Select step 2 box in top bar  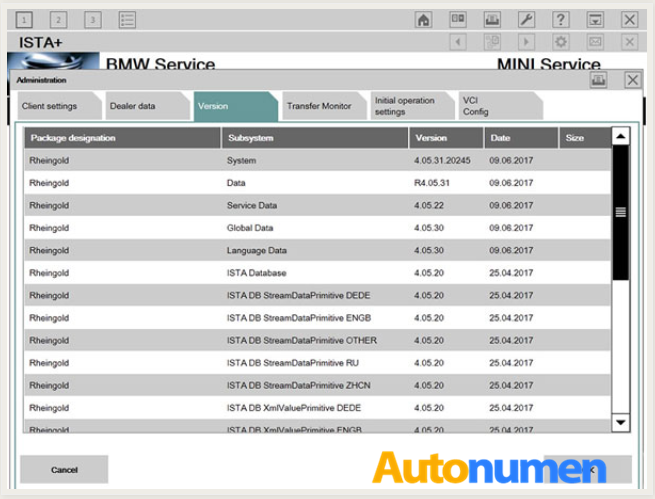[x=58, y=20]
